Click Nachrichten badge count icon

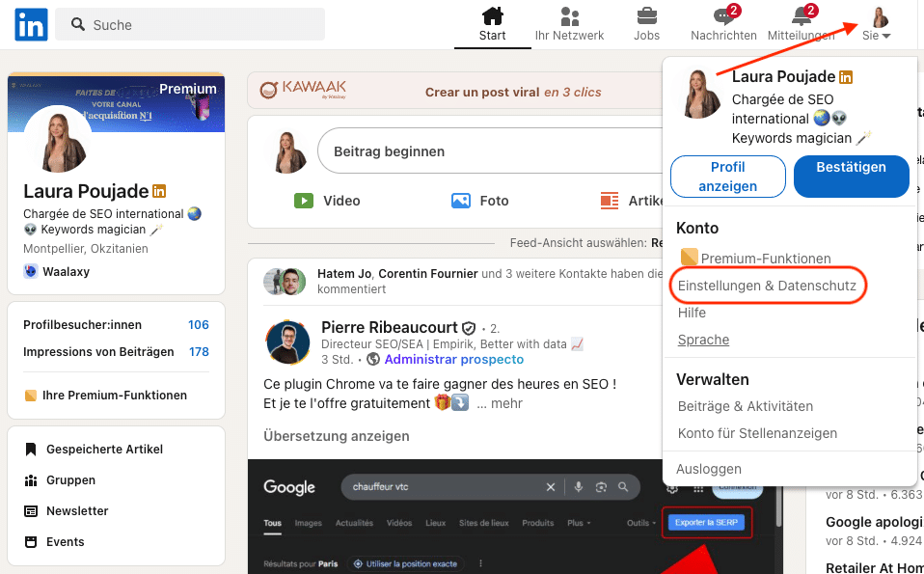pyautogui.click(x=734, y=11)
